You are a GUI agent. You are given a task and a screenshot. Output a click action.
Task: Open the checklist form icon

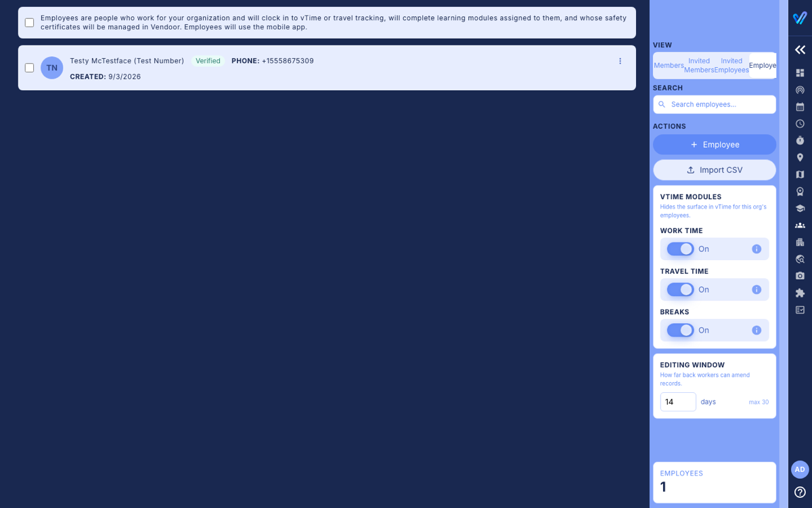point(800,310)
